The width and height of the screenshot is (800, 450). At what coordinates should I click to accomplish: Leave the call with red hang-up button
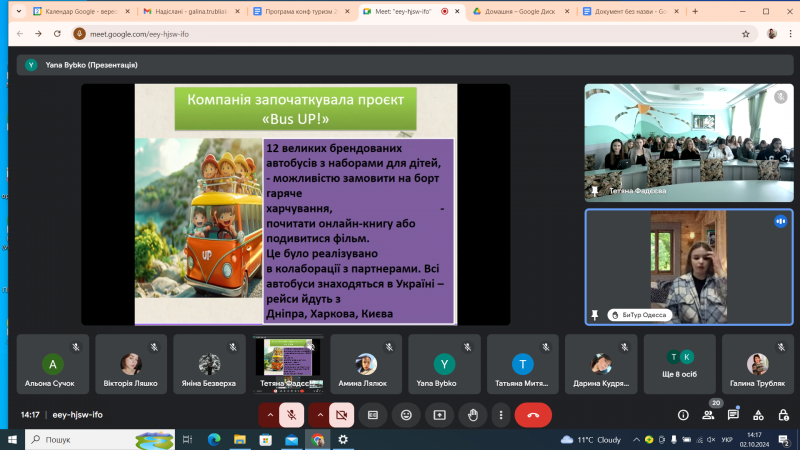pos(533,415)
